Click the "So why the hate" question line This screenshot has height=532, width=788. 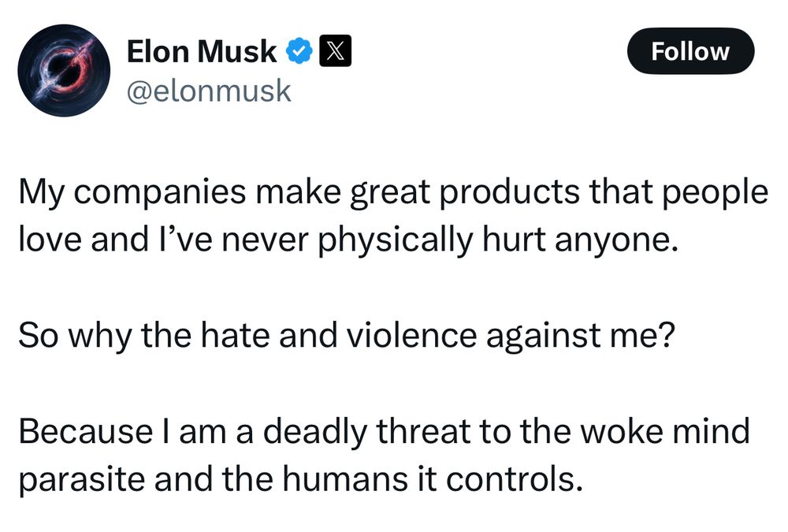(344, 336)
